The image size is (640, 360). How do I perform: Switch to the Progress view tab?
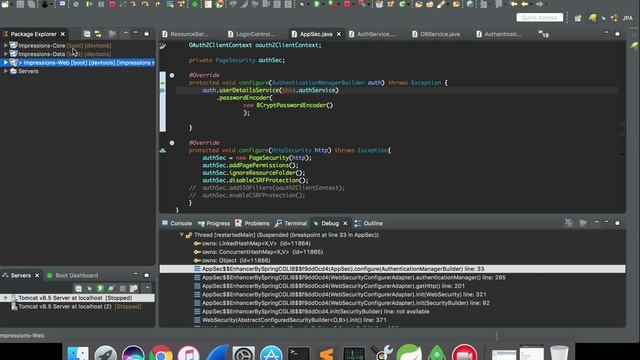214,223
